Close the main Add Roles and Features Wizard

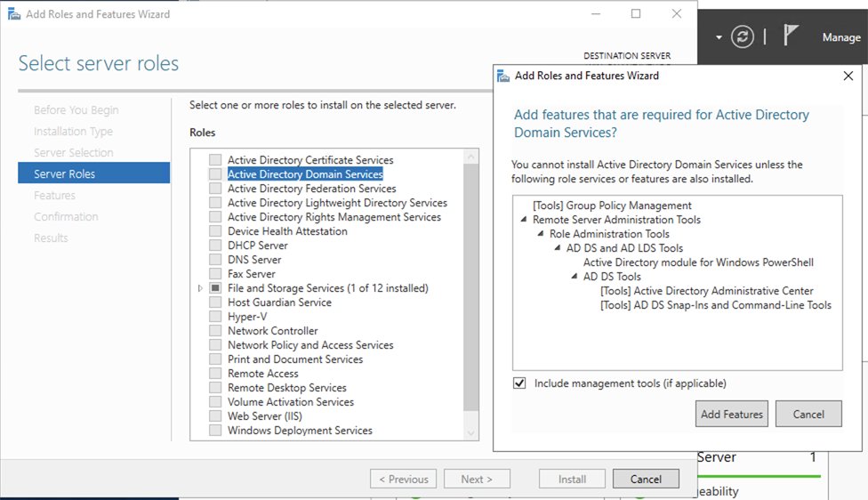pyautogui.click(x=677, y=14)
